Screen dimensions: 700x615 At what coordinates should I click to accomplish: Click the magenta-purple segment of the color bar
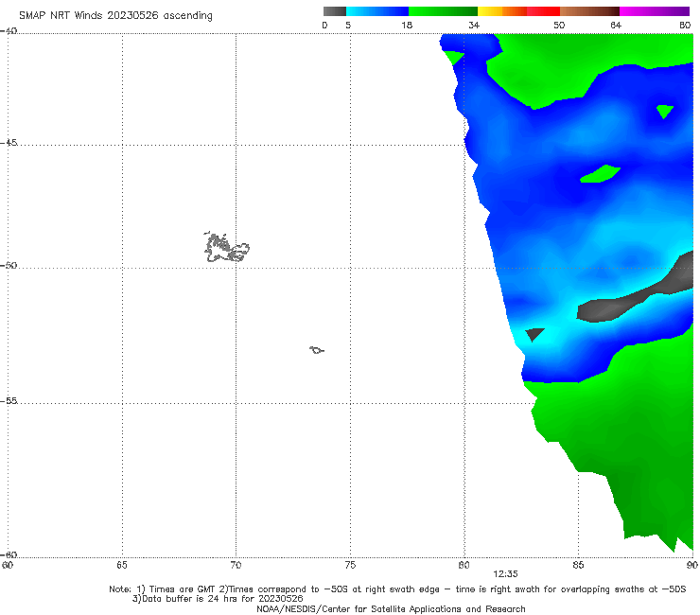[655, 11]
